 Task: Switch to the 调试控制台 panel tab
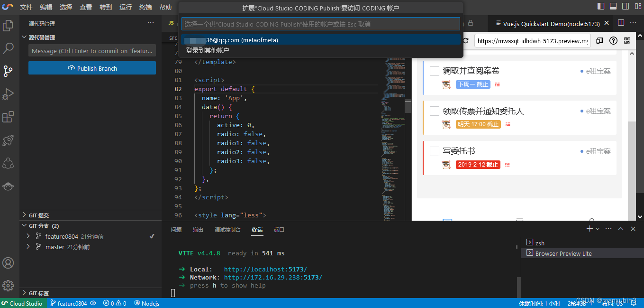pos(227,230)
